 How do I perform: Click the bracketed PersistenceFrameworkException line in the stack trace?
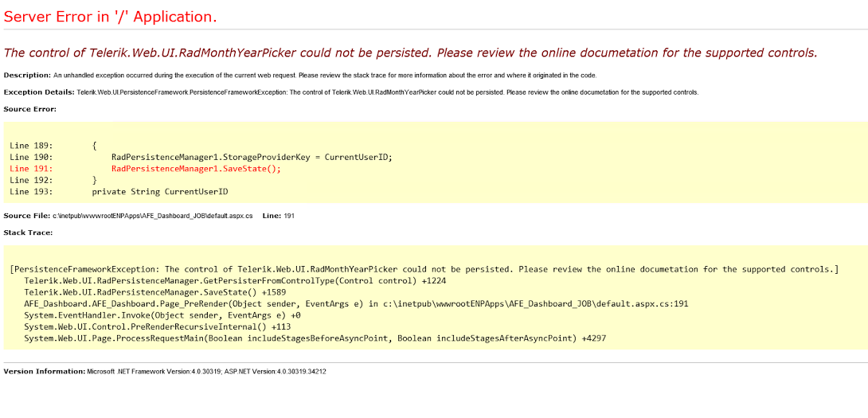click(424, 269)
